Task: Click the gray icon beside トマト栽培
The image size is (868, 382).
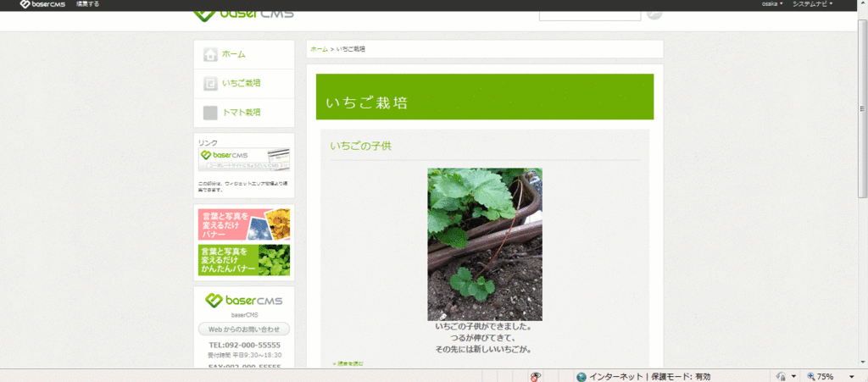Action: (210, 113)
